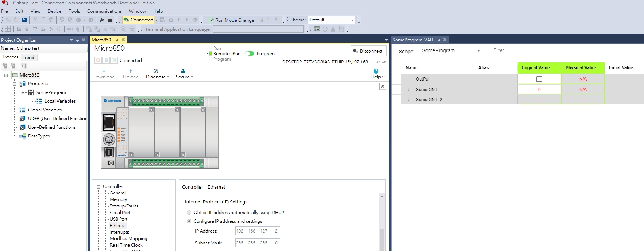This screenshot has width=644, height=251.
Task: Click the padlock icon beside Connected status
Action: coord(106,60)
